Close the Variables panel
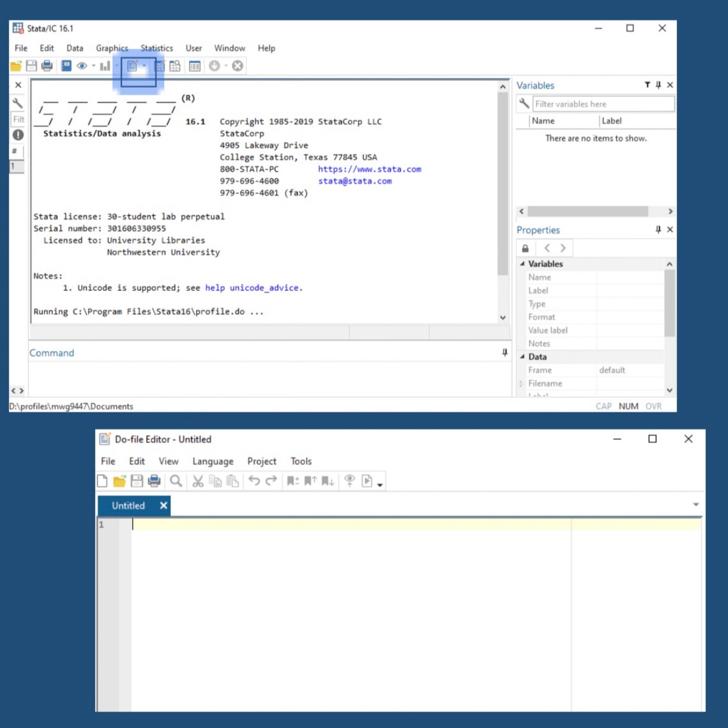The height and width of the screenshot is (728, 728). coord(670,85)
